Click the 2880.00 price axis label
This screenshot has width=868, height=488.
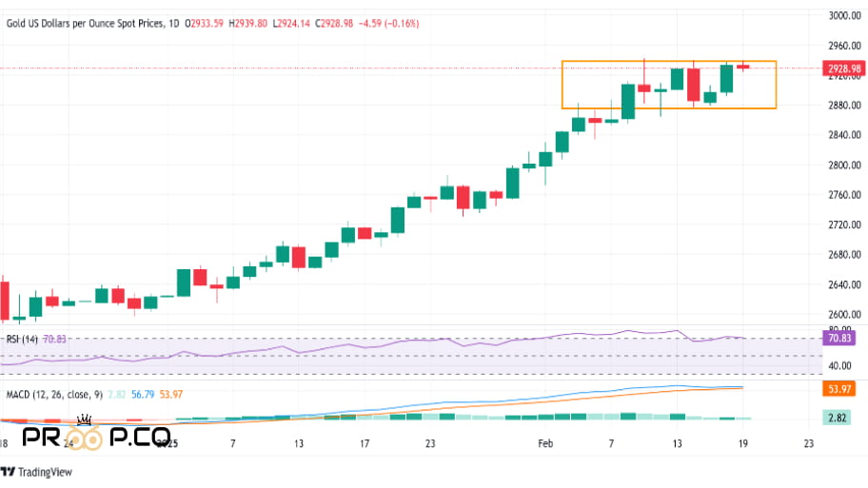point(844,106)
